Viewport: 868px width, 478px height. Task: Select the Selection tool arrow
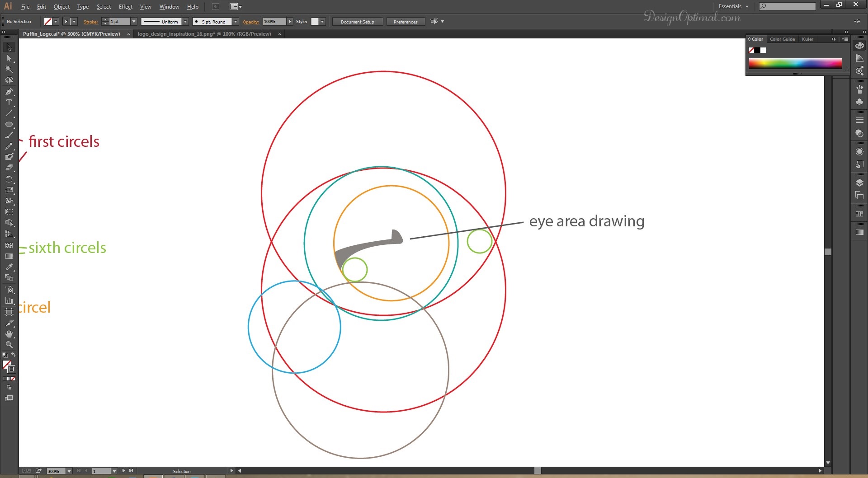tap(9, 47)
